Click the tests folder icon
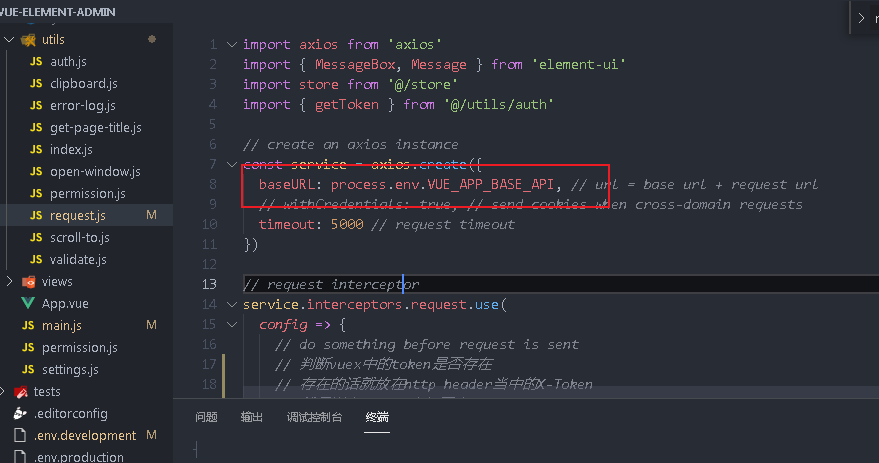 pyautogui.click(x=21, y=392)
